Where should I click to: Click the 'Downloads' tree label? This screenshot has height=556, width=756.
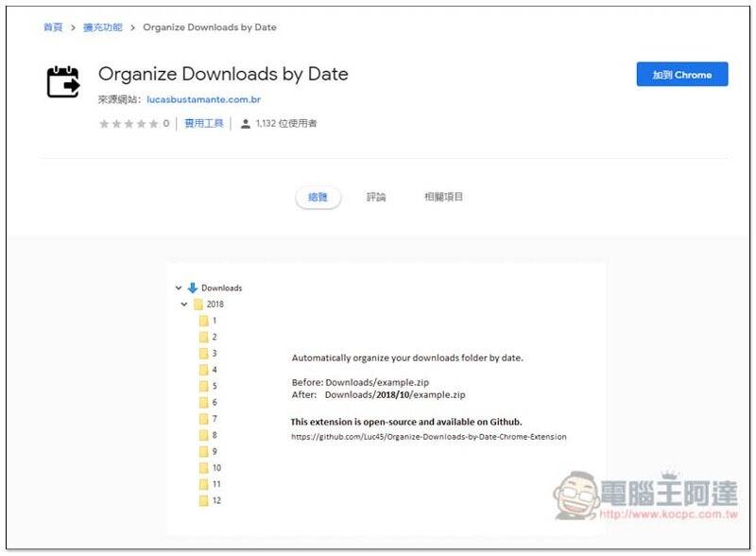click(x=222, y=288)
